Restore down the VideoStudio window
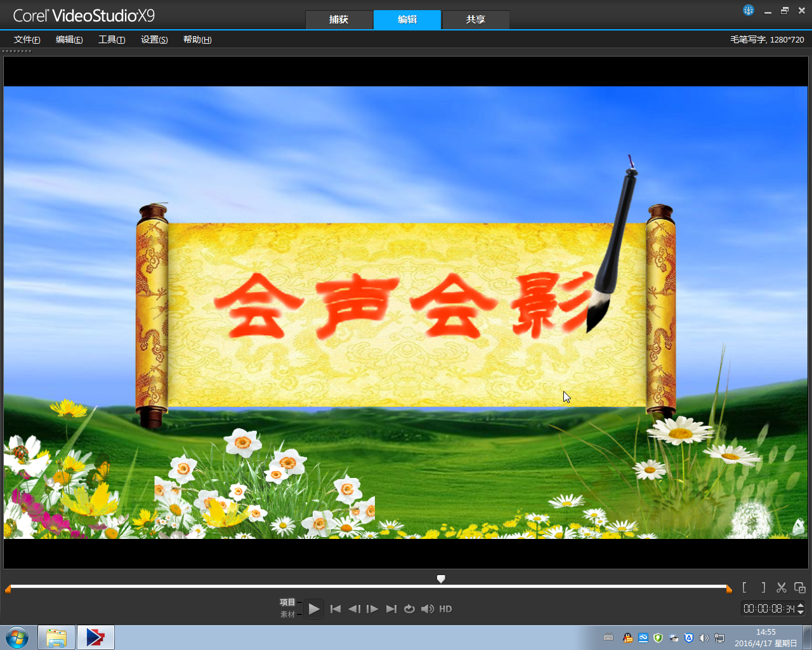The image size is (812, 650). pyautogui.click(x=785, y=11)
